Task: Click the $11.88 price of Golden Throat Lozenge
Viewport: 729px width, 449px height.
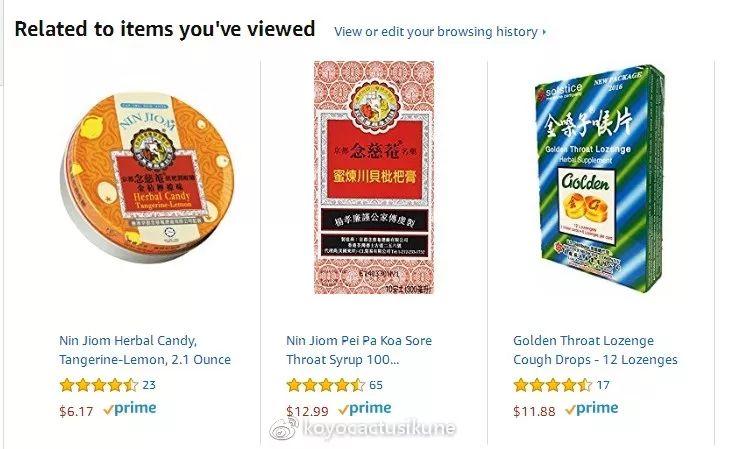Action: [534, 411]
